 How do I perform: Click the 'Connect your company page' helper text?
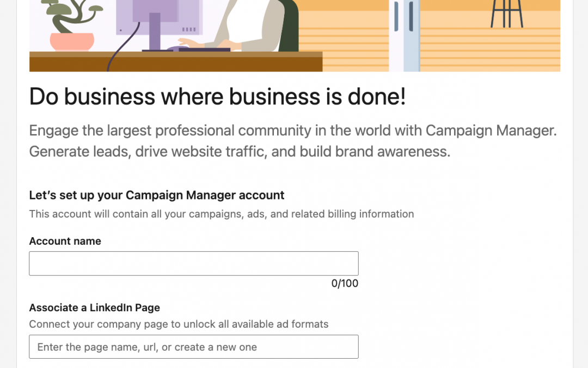pos(179,324)
